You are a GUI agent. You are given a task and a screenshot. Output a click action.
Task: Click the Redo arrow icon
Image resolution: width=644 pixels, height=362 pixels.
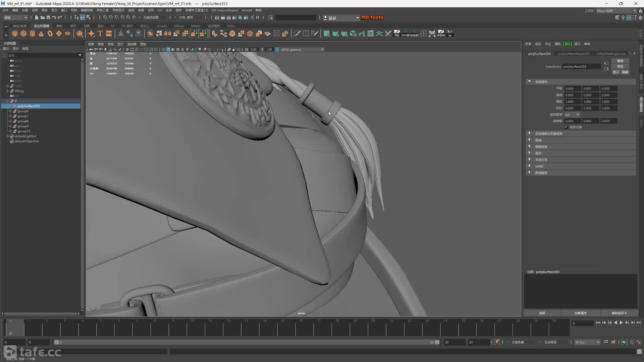60,17
